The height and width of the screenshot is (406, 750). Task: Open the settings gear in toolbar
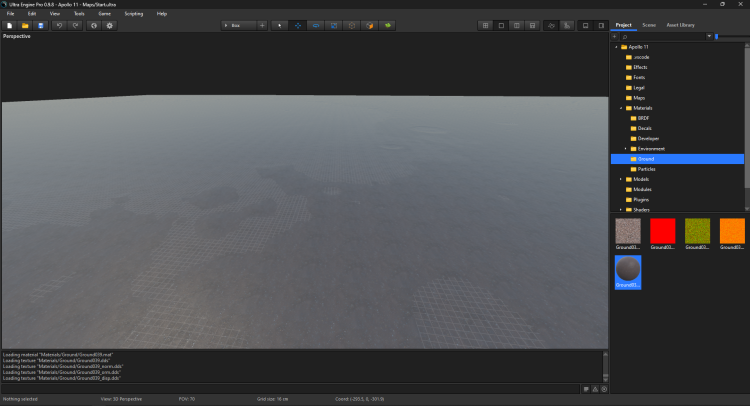pyautogui.click(x=110, y=25)
